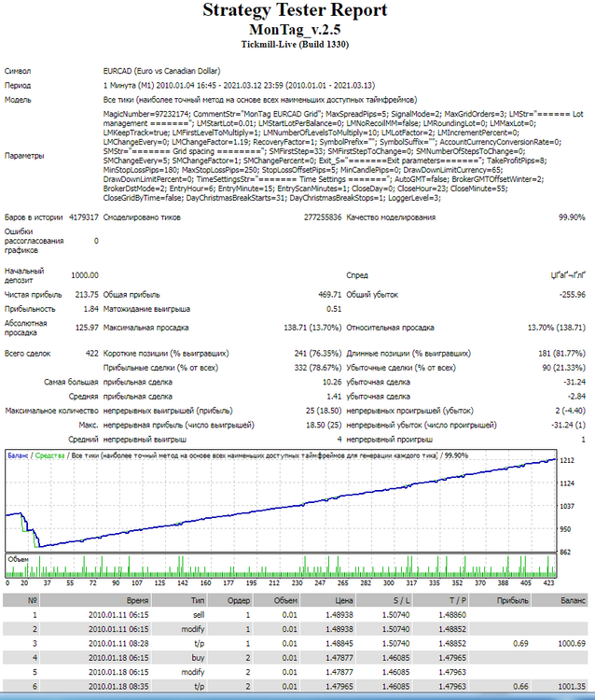Click the 'Параметры' row label
The image size is (595, 700).
(24, 156)
